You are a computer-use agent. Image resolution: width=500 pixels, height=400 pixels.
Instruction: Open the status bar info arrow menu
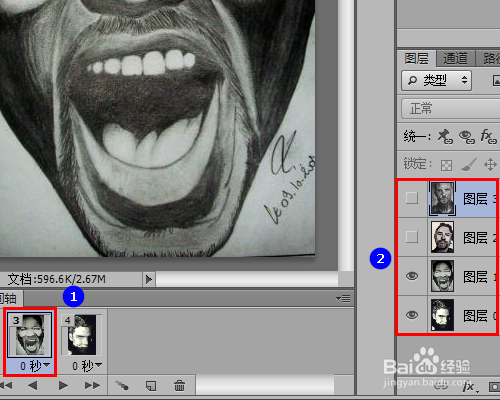(149, 279)
